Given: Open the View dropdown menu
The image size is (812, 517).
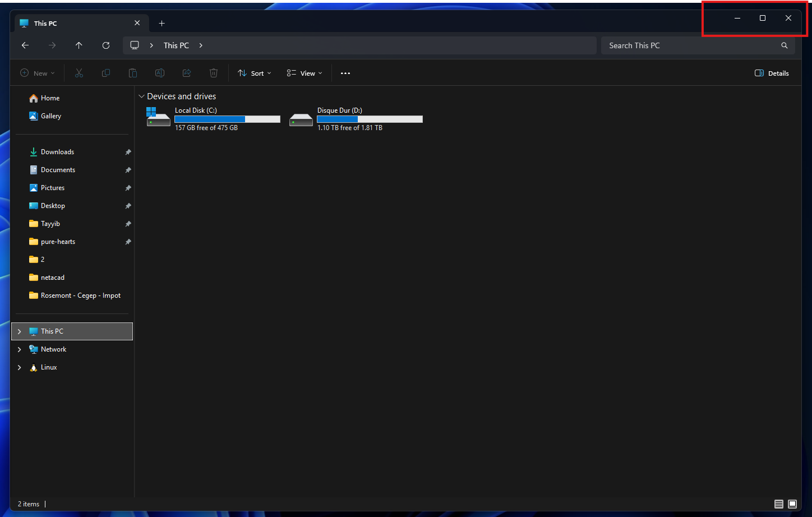Looking at the screenshot, I should pos(304,73).
